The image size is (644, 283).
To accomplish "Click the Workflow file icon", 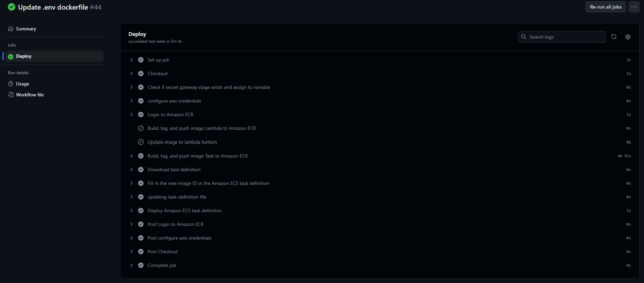I will click(11, 95).
